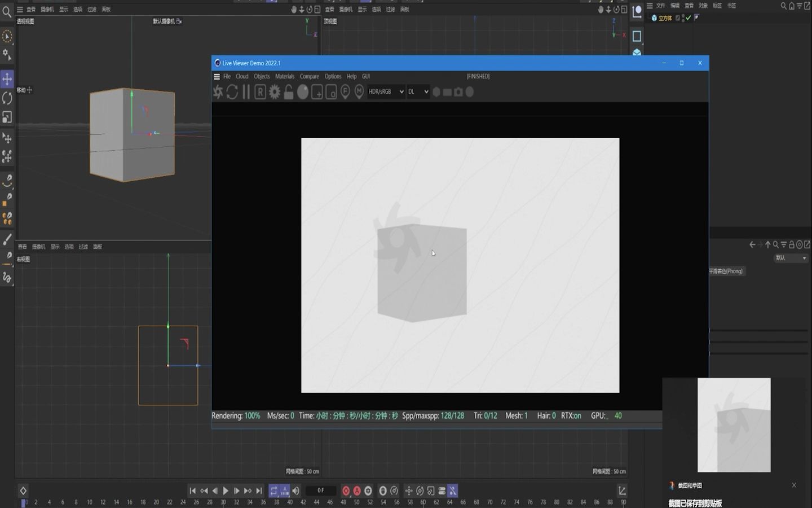This screenshot has width=812, height=508.
Task: Click the current frame field showing 0 F
Action: tap(321, 491)
